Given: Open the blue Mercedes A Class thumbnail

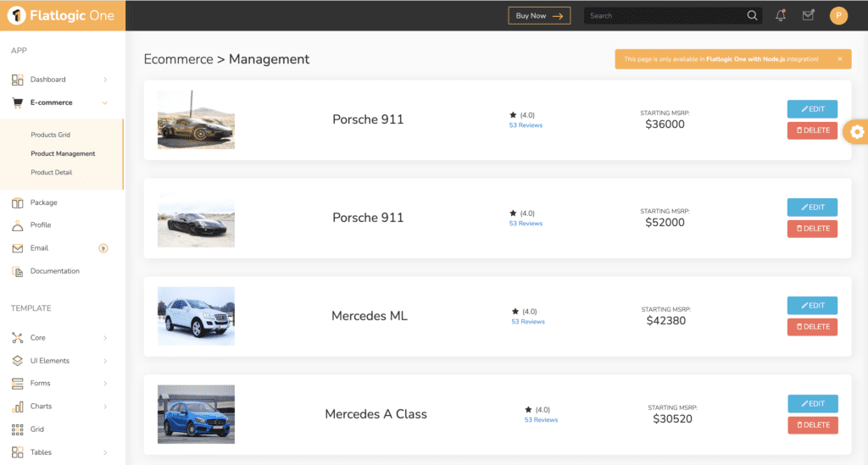Looking at the screenshot, I should click(x=196, y=414).
